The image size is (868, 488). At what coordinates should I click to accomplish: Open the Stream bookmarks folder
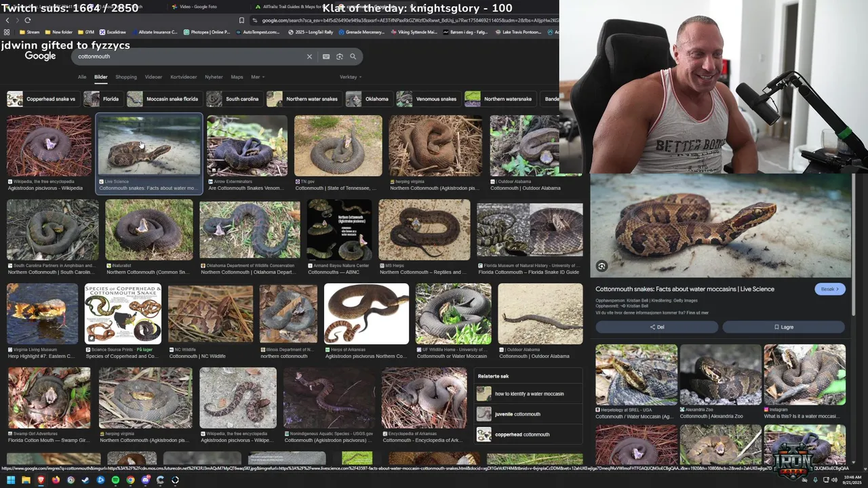(28, 32)
